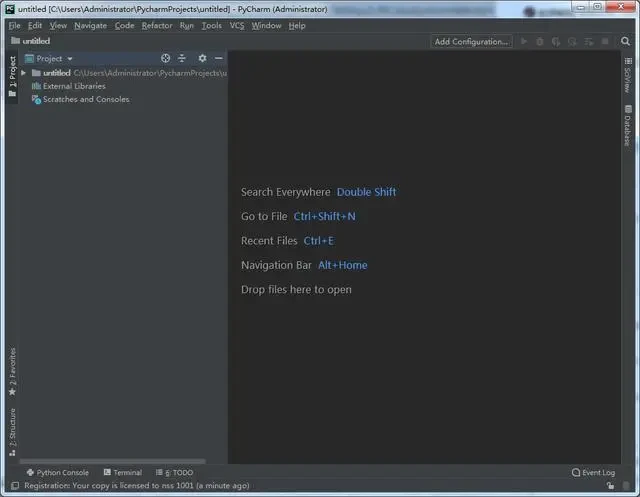Click the Add Configuration... button

point(471,41)
